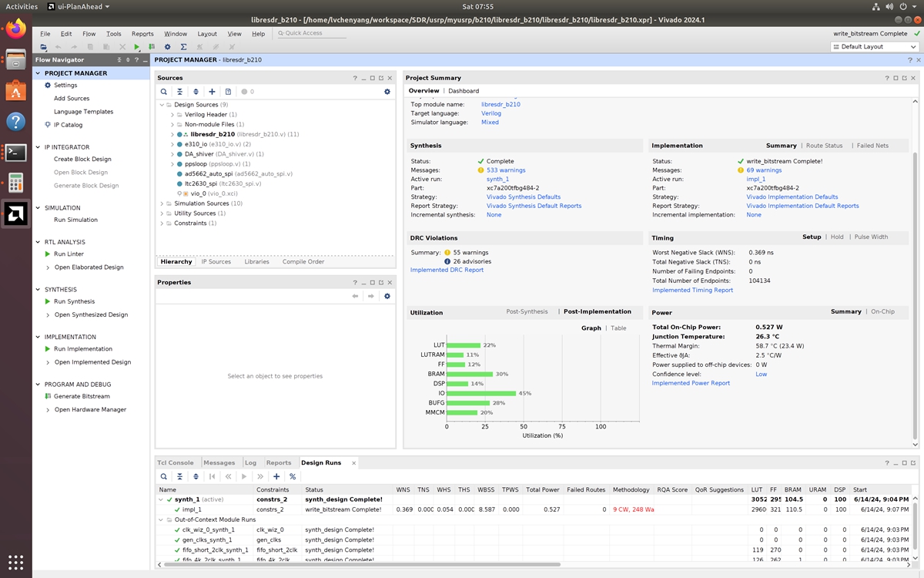This screenshot has height=578, width=924.
Task: Open Help icon in the Ubuntu dock
Action: 16,121
